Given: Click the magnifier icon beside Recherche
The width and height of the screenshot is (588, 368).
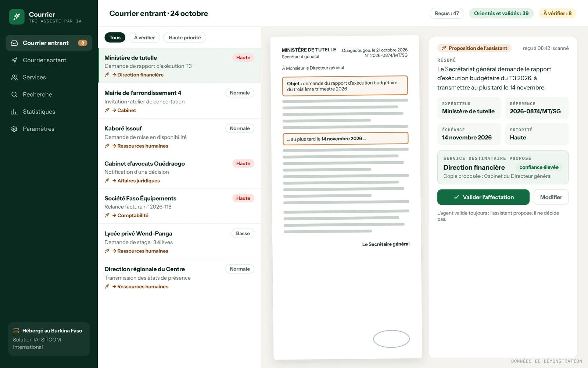Looking at the screenshot, I should 14,95.
